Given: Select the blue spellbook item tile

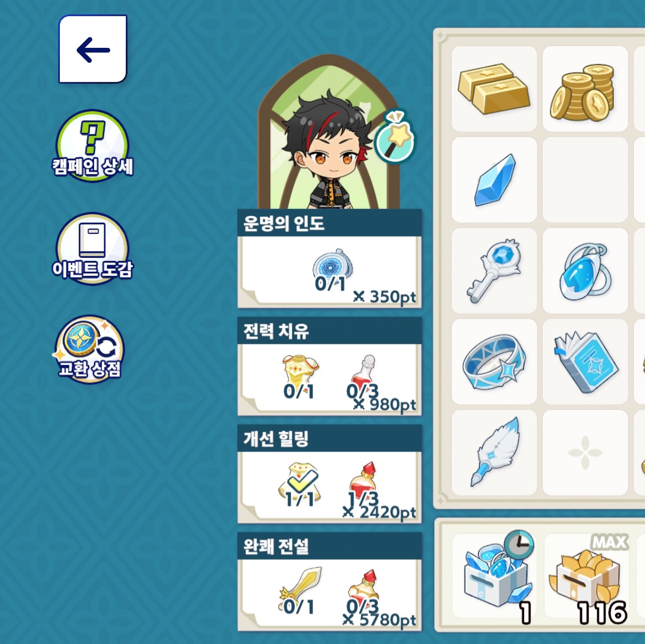Looking at the screenshot, I should [585, 362].
